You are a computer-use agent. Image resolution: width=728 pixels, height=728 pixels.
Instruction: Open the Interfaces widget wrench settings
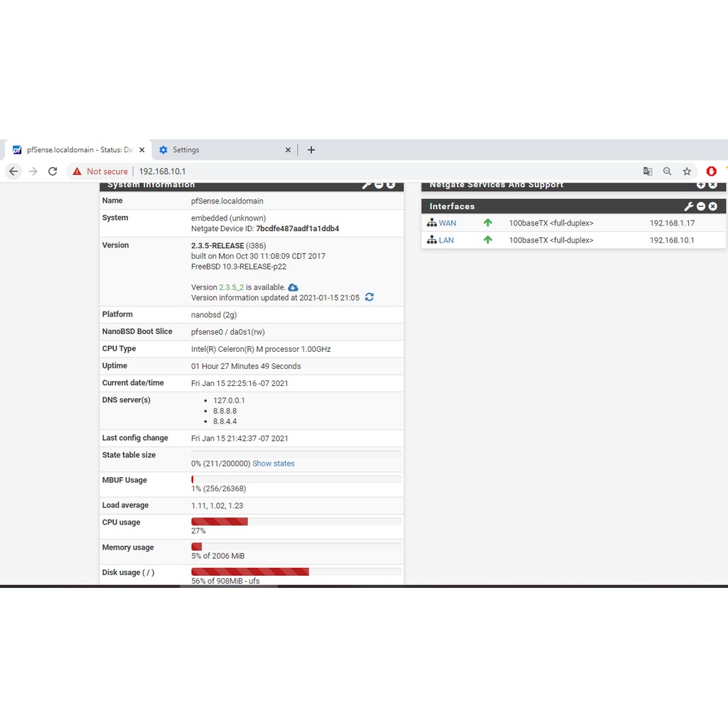688,206
